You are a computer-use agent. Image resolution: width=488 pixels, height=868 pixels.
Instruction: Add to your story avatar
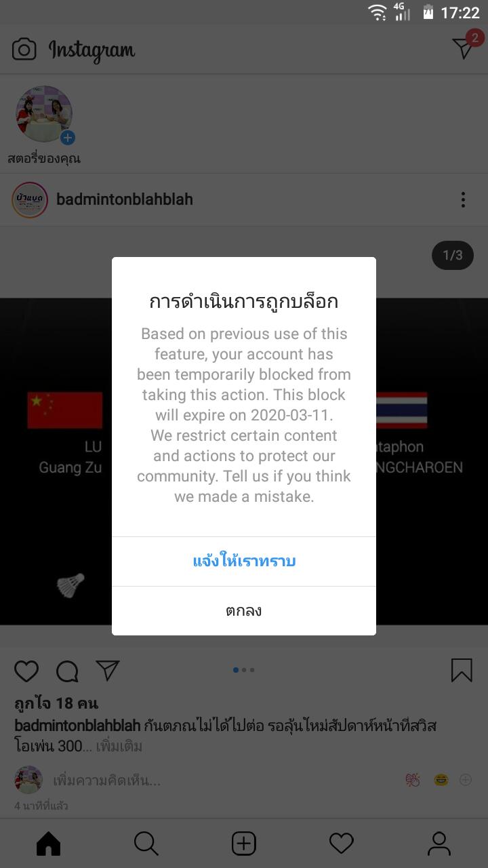tap(44, 114)
